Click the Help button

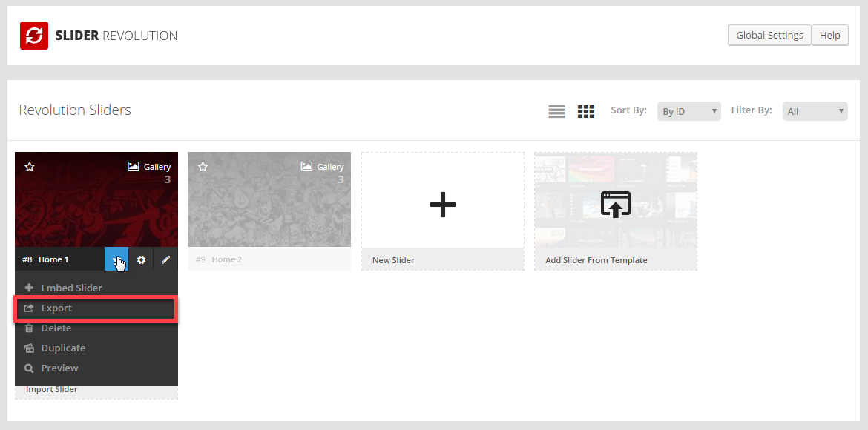[x=829, y=36]
